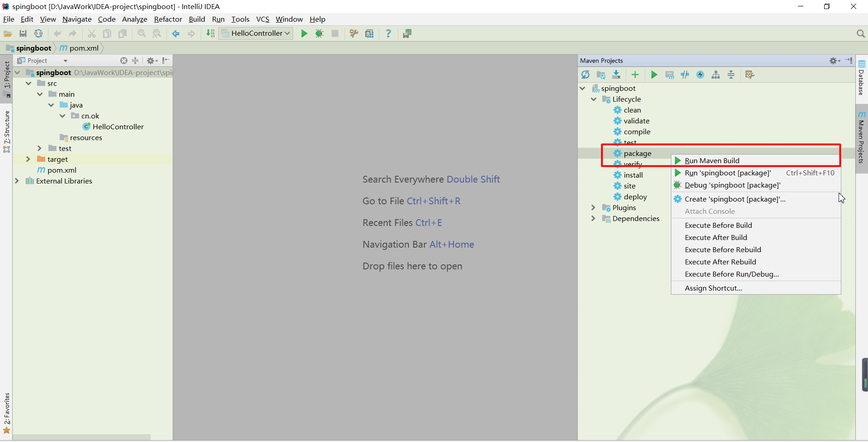The height and width of the screenshot is (442, 868).
Task: Open Settings with the wrench icon
Action: pos(354,33)
